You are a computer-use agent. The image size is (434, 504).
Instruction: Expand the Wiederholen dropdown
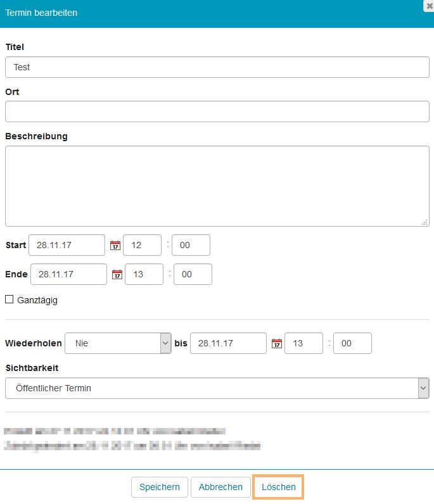118,343
